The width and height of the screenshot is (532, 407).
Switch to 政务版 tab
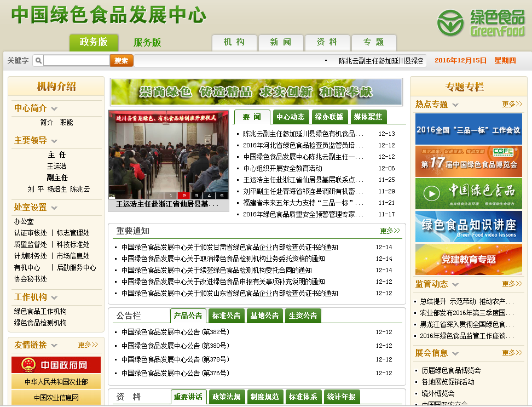94,42
